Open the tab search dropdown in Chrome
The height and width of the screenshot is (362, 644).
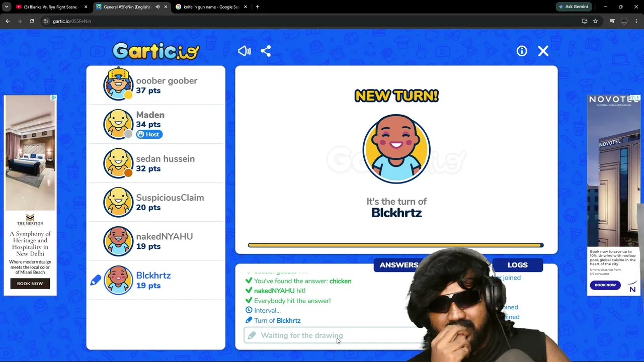click(7, 7)
